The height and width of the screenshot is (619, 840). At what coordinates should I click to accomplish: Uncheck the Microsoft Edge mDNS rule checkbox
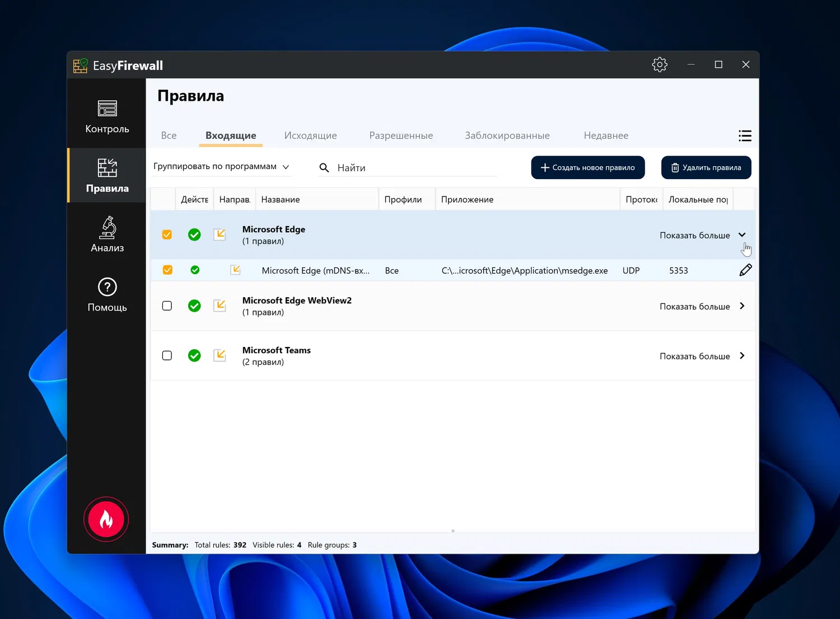point(167,270)
